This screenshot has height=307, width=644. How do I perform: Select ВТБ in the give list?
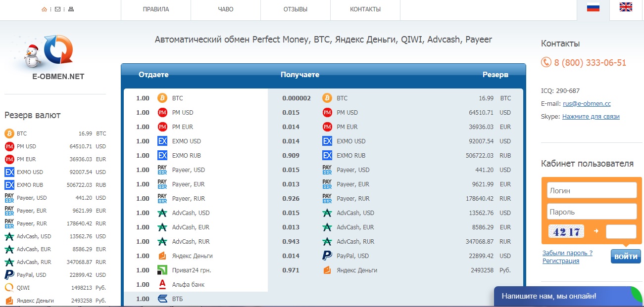pos(178,299)
